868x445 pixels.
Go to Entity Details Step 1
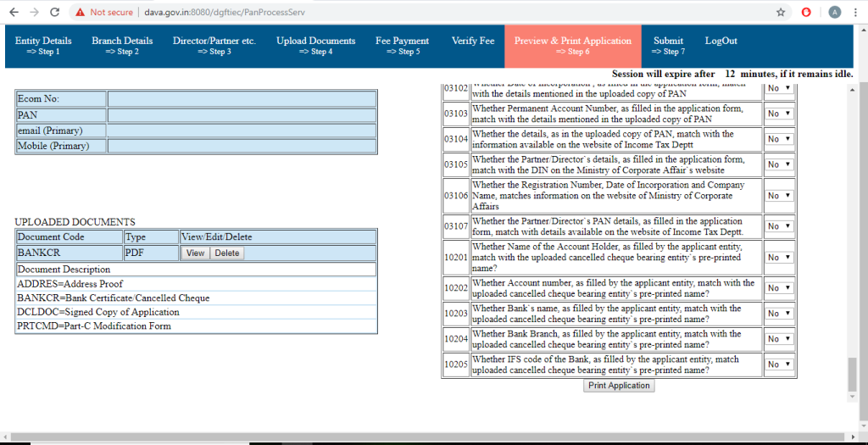pyautogui.click(x=43, y=46)
